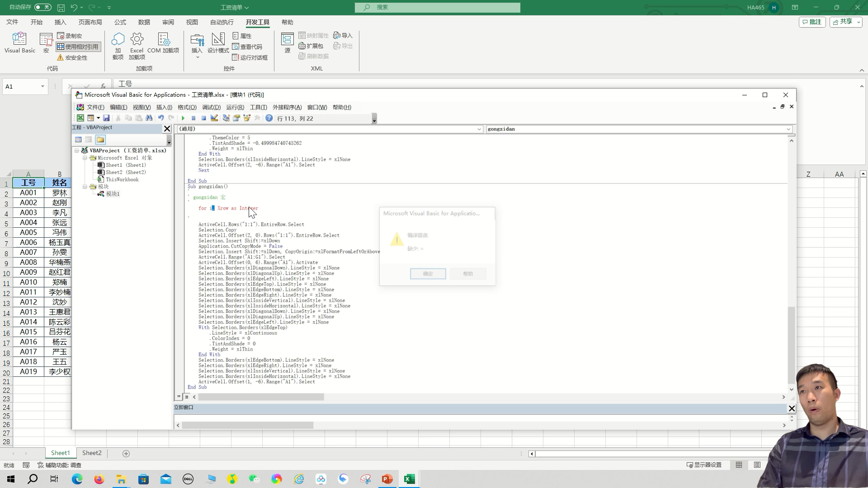Open the 调试(D) menu
Viewport: 868px width, 488px height.
(211, 108)
